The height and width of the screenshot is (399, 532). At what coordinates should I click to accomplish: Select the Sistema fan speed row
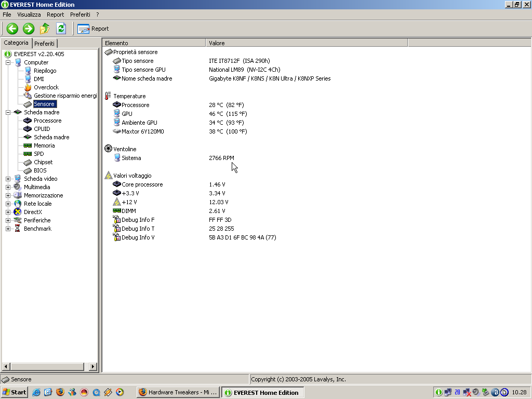174,158
